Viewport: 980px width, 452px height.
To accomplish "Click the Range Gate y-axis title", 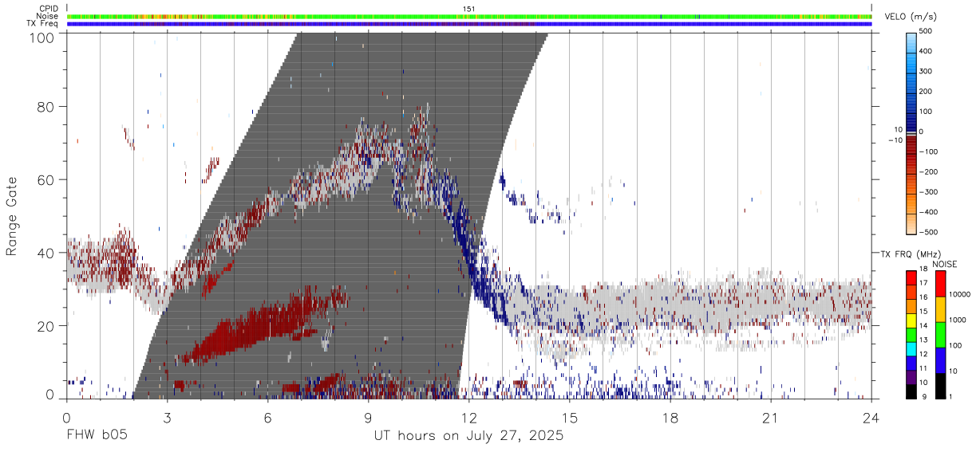I will (x=12, y=216).
